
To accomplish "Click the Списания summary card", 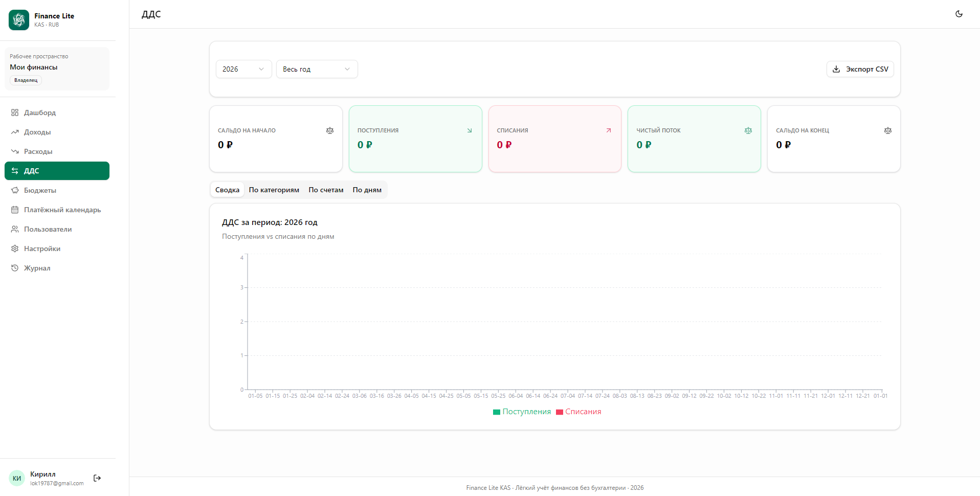I will tap(555, 139).
